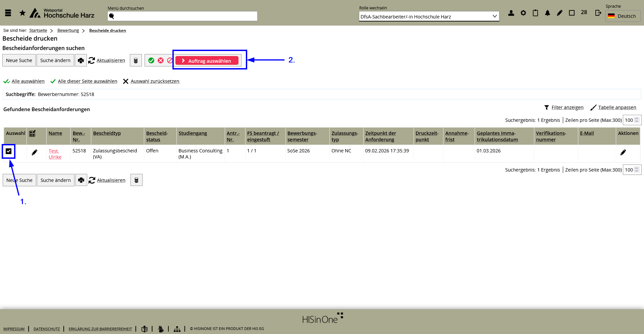Click the favorites star icon
The height and width of the screenshot is (334, 644).
point(22,13)
